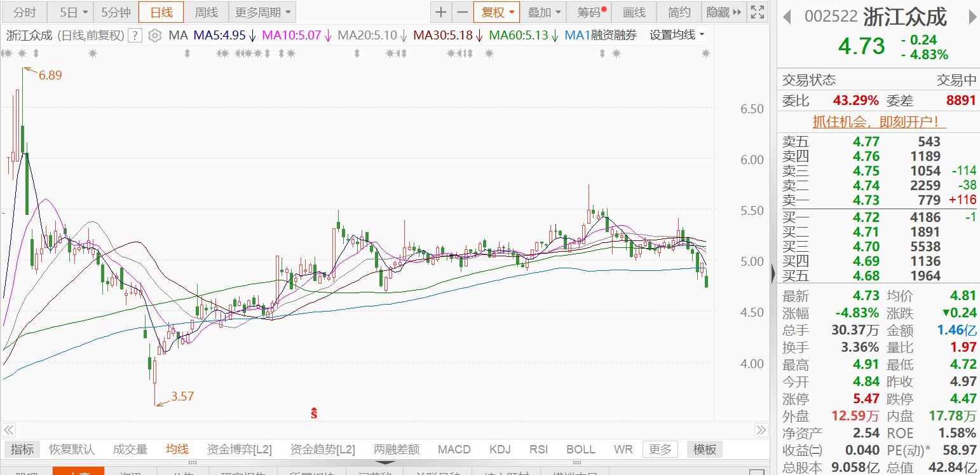Collapse the right panel via splitter arrow
Image resolution: width=980 pixels, height=475 pixels.
pos(773,273)
